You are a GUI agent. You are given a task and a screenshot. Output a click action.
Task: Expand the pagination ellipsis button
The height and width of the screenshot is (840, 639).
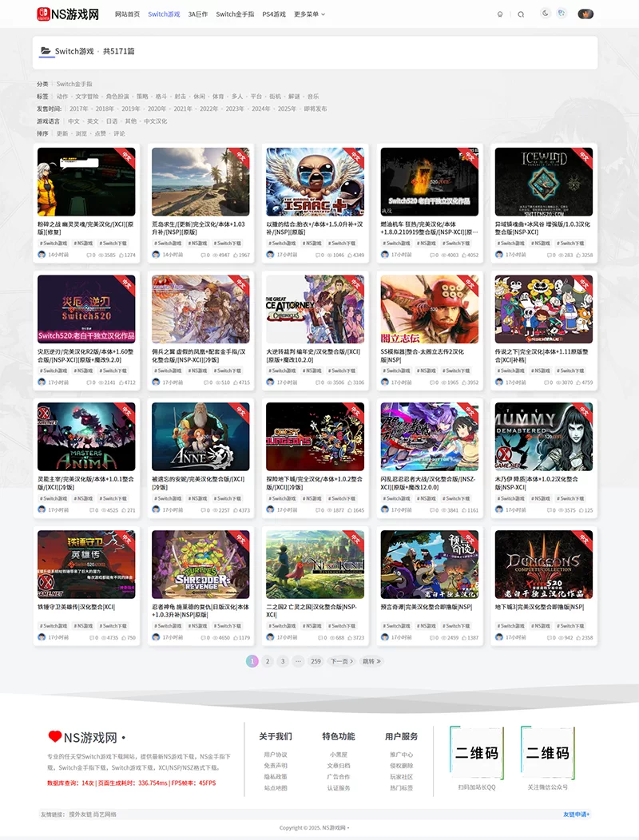click(x=299, y=661)
